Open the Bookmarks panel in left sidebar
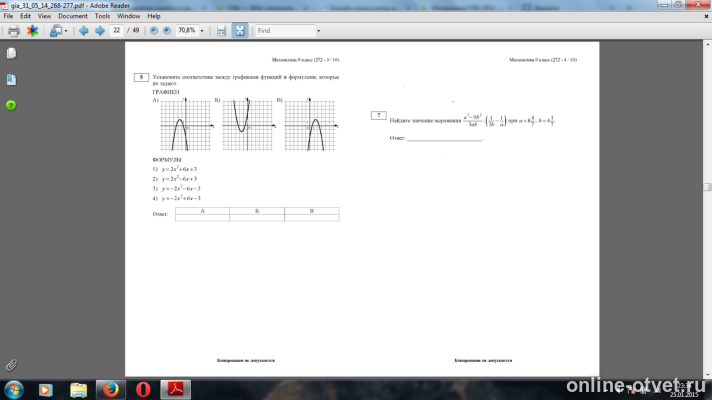Screen dimensions: 712x400 coord(11,79)
